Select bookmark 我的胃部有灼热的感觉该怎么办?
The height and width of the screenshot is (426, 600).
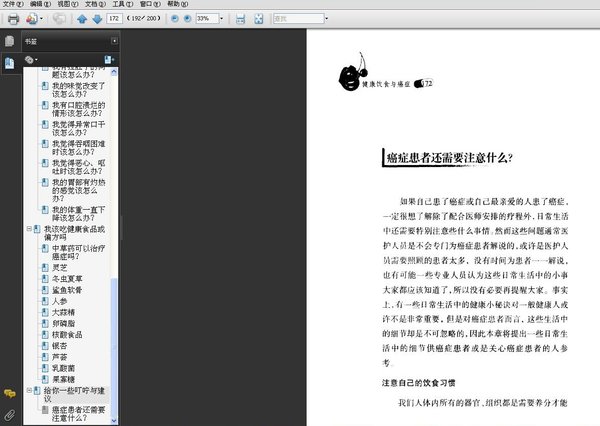coord(78,190)
